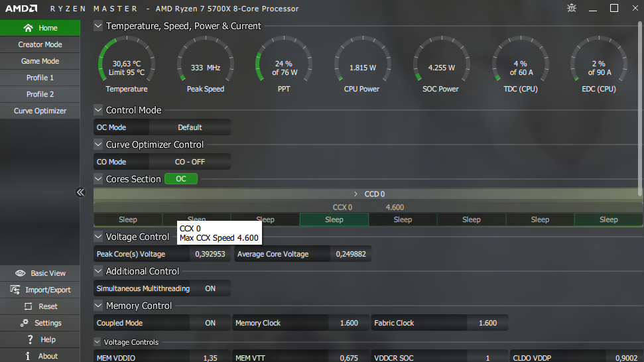644x362 pixels.
Task: Toggle Simultaneous Multithreading ON value
Action: tap(210, 288)
